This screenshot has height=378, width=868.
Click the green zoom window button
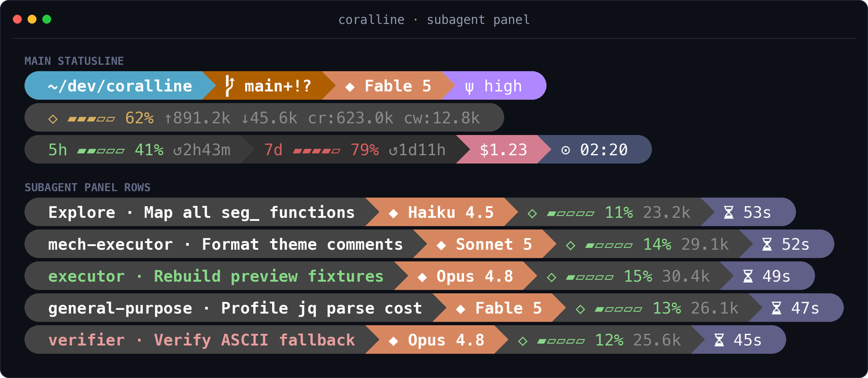coord(47,20)
